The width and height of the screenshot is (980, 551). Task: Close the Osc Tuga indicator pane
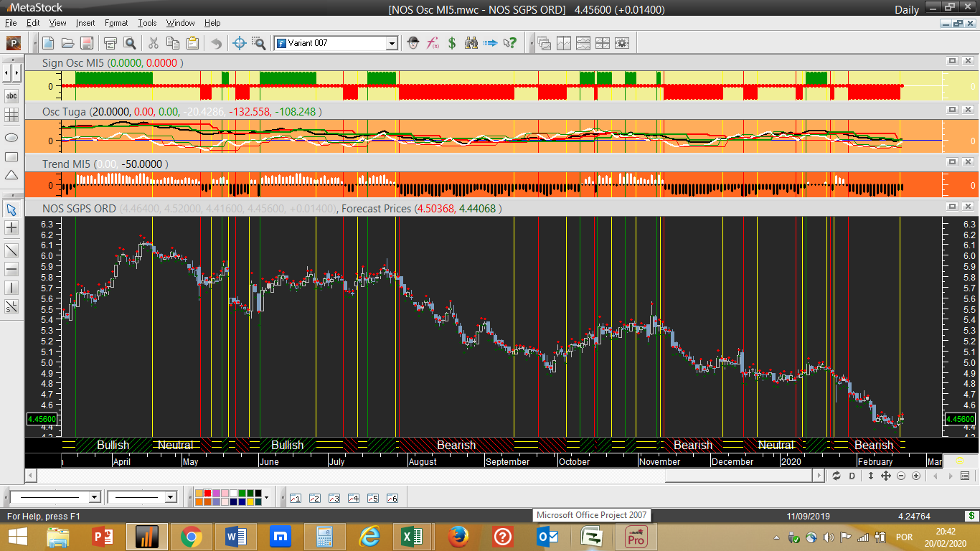point(968,110)
